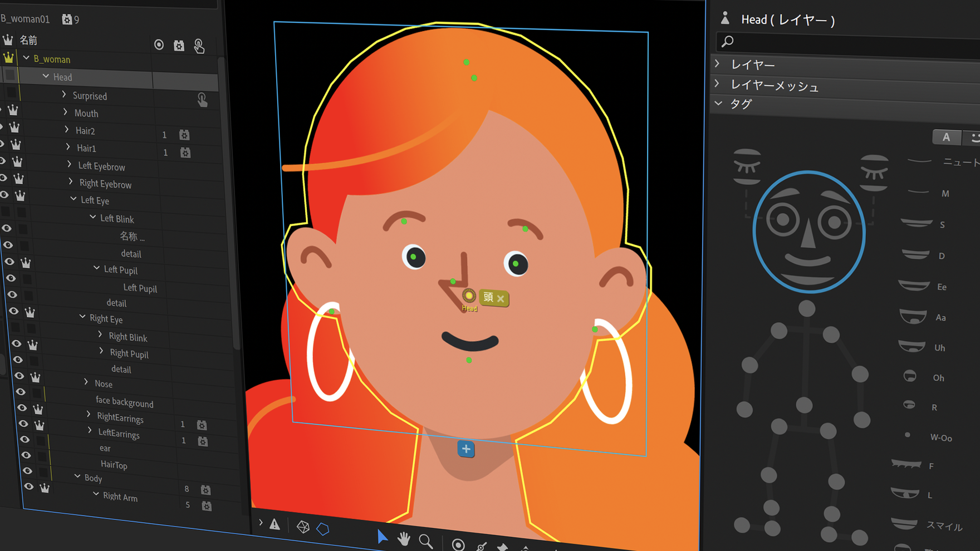The image size is (980, 551).
Task: Apply the スマイル mouth tag
Action: [927, 525]
